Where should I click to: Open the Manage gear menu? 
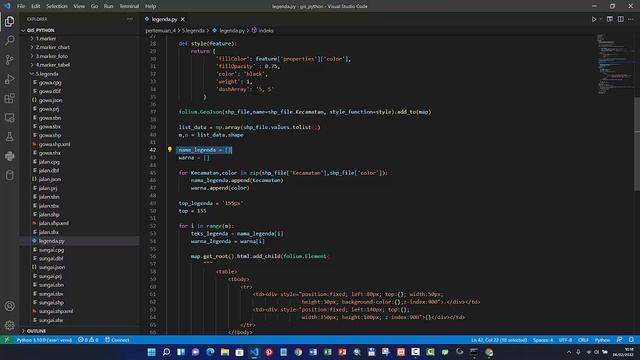9,325
